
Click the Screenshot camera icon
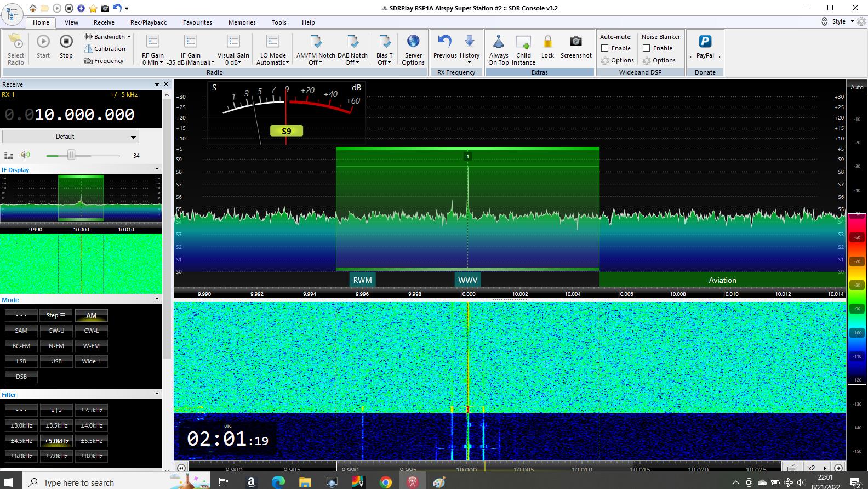tap(575, 42)
